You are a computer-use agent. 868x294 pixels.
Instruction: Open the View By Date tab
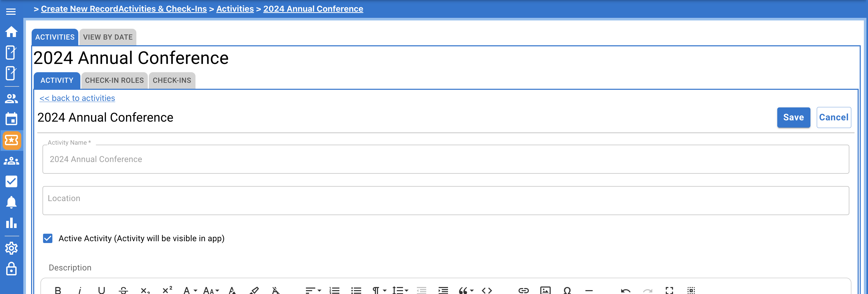click(108, 37)
